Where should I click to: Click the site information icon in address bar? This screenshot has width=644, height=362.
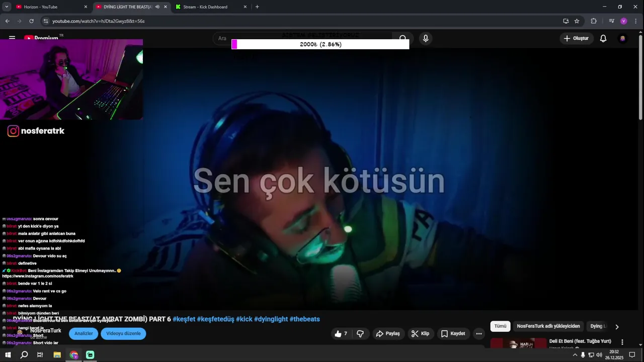[46, 21]
